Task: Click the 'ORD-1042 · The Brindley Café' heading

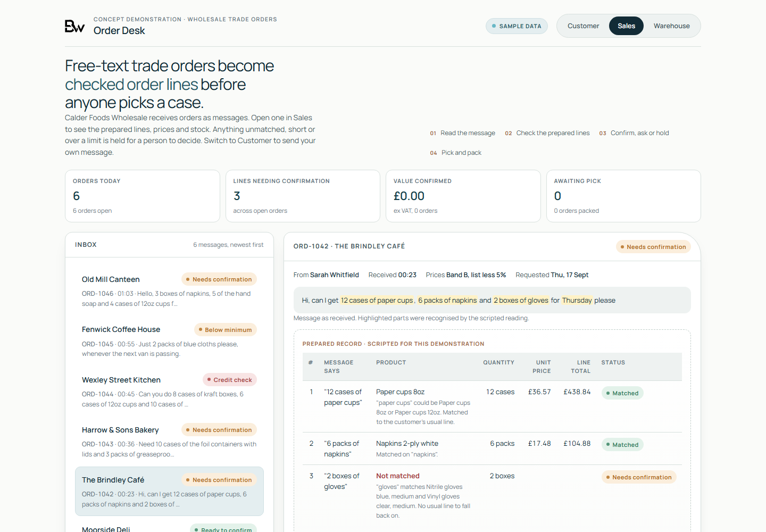Action: [x=349, y=246]
